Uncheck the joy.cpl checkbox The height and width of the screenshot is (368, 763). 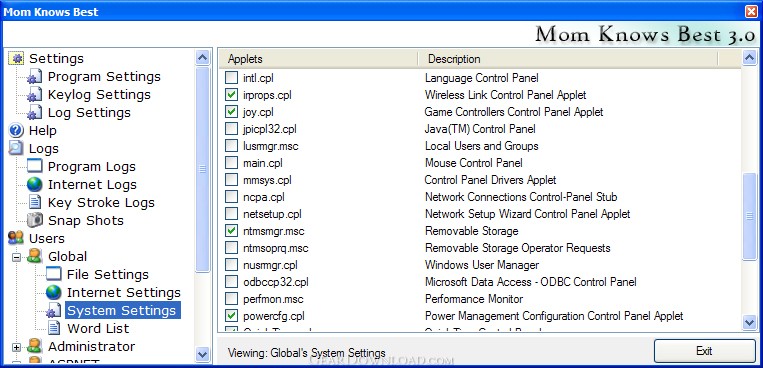(x=232, y=111)
